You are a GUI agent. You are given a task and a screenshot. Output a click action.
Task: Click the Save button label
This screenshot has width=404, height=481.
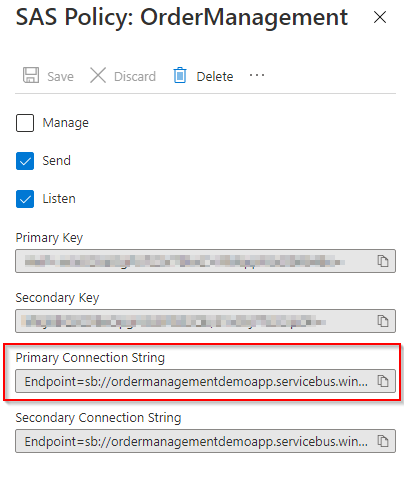click(x=60, y=77)
